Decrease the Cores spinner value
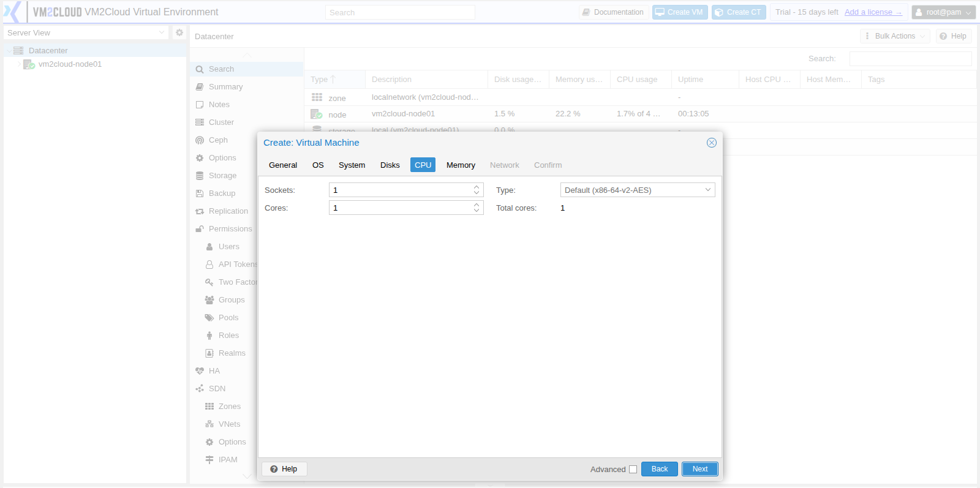 477,211
